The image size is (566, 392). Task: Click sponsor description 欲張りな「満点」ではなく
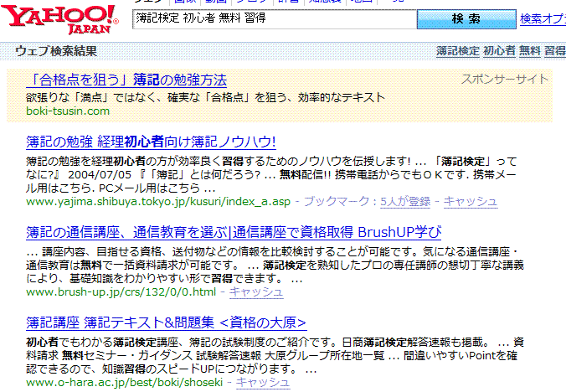point(205,97)
